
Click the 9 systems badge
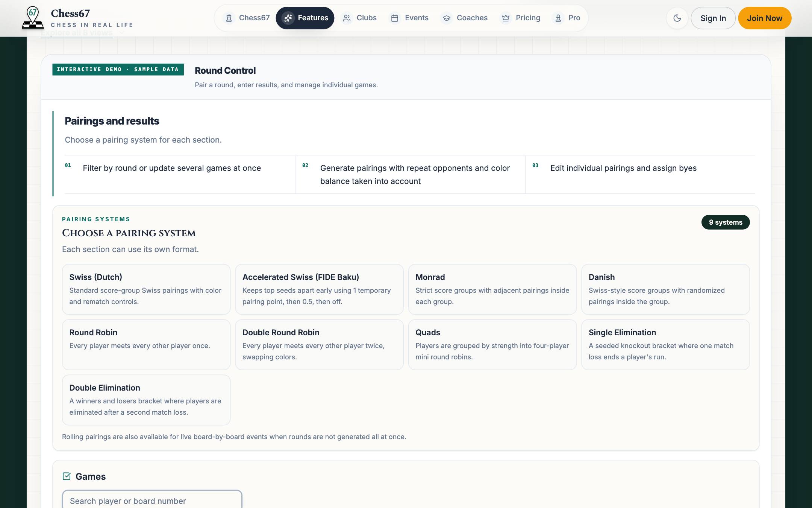pos(726,222)
